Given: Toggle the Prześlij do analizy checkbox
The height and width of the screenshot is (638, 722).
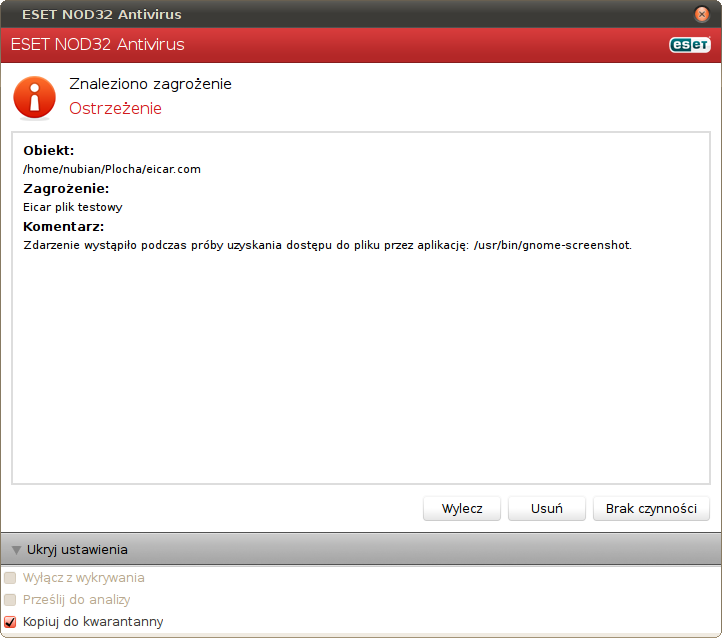Looking at the screenshot, I should (x=10, y=600).
